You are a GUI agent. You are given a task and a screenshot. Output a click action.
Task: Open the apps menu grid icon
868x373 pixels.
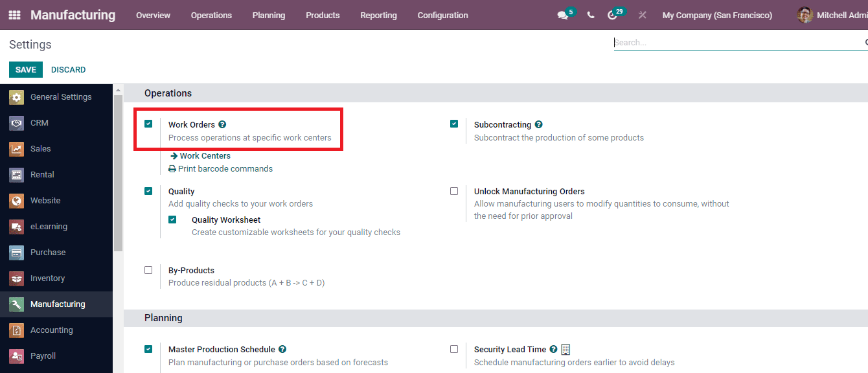pyautogui.click(x=13, y=14)
